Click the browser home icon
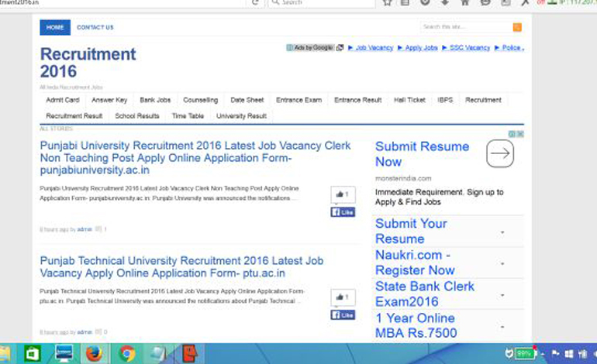 tap(465, 2)
